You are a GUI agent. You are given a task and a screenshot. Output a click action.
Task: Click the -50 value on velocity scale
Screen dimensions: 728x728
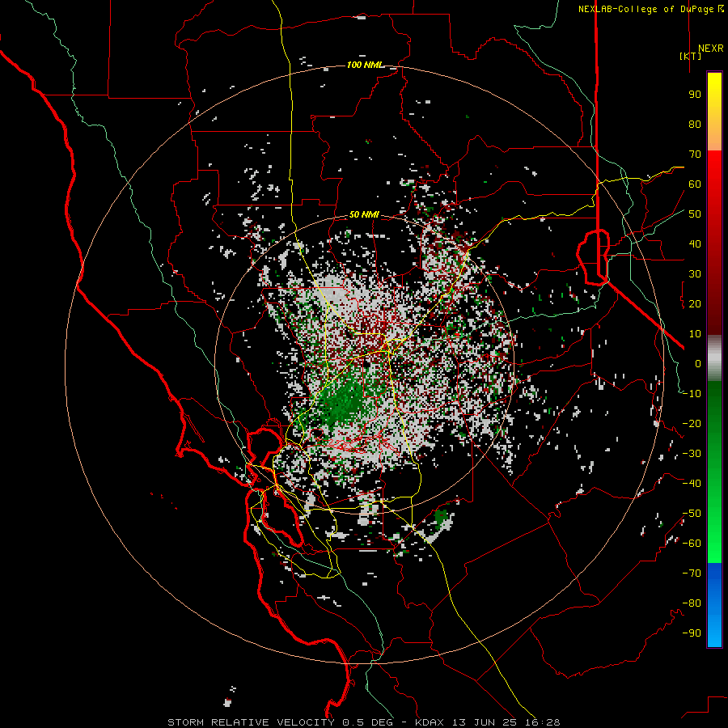pos(692,514)
